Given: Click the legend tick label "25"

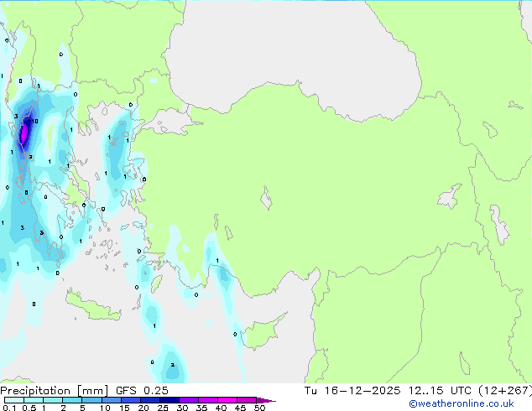Looking at the screenshot, I should pyautogui.click(x=163, y=408).
